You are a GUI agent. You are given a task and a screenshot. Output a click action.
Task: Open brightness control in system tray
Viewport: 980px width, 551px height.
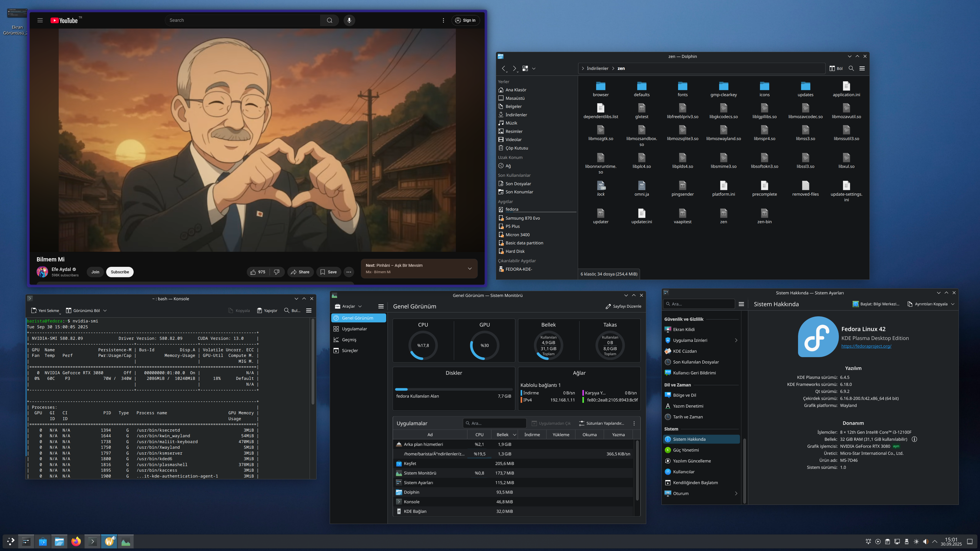click(x=916, y=542)
